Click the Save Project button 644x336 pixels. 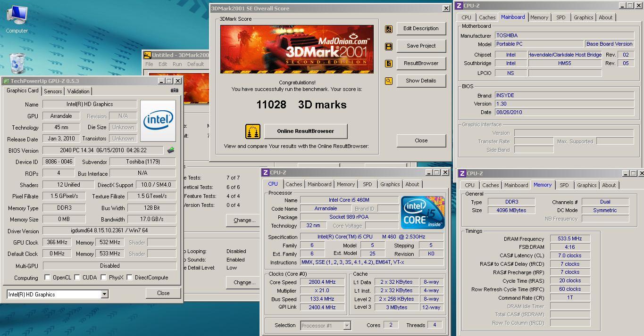pyautogui.click(x=421, y=46)
